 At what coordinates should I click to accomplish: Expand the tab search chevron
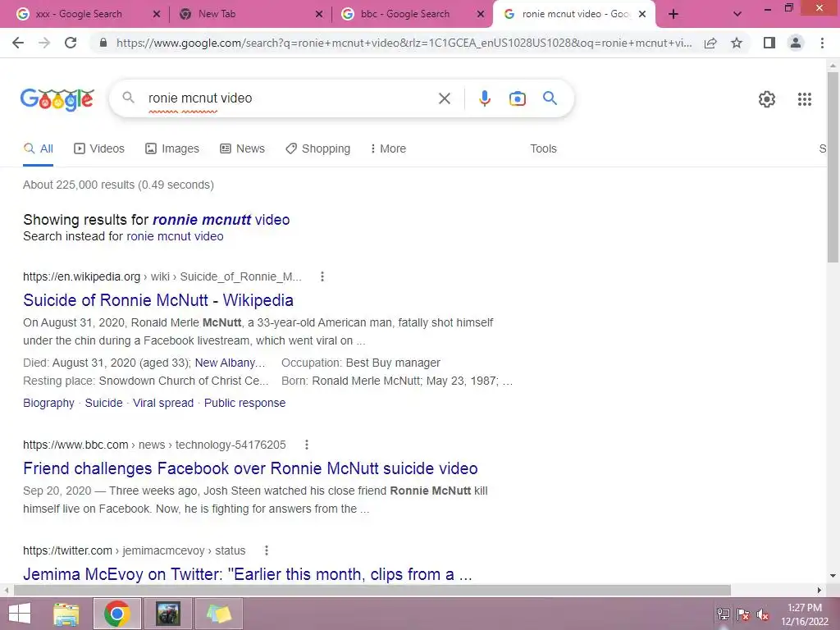coord(737,15)
